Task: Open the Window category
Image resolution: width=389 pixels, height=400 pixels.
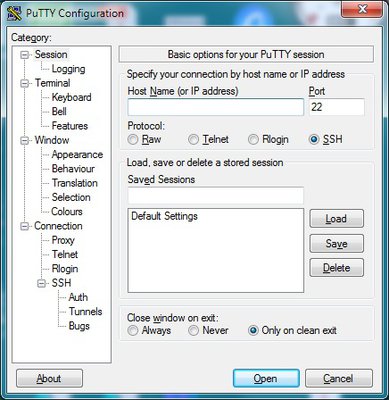Action: point(52,140)
